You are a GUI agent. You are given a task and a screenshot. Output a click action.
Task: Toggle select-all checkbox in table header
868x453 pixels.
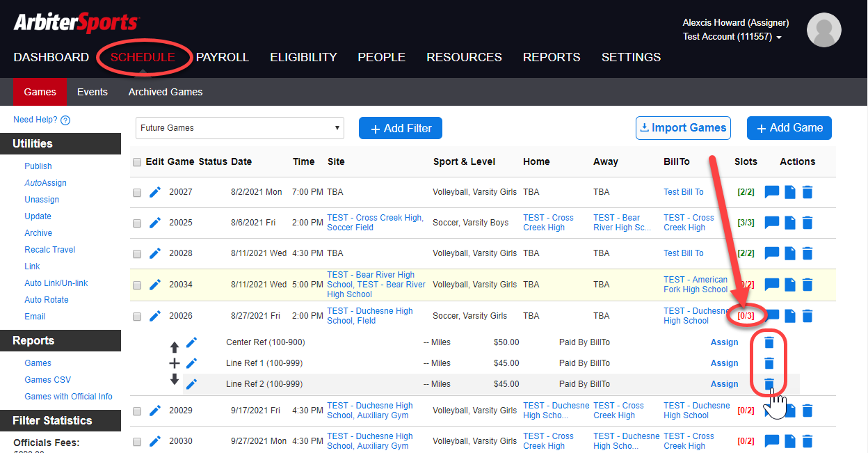[x=137, y=162]
